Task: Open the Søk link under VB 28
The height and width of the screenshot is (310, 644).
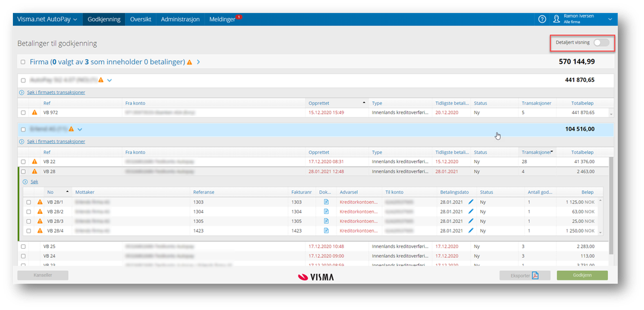Action: [35, 182]
